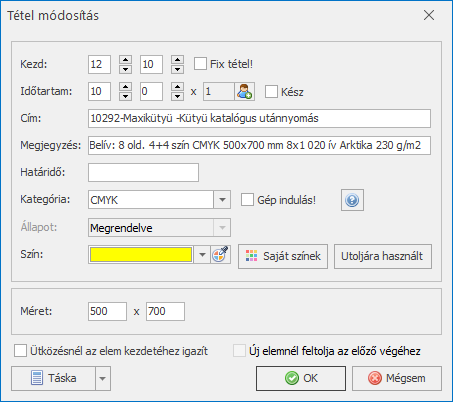Toggle Ütközésnél az elem kezdetéhez igazít
453x402 pixels.
click(x=20, y=351)
